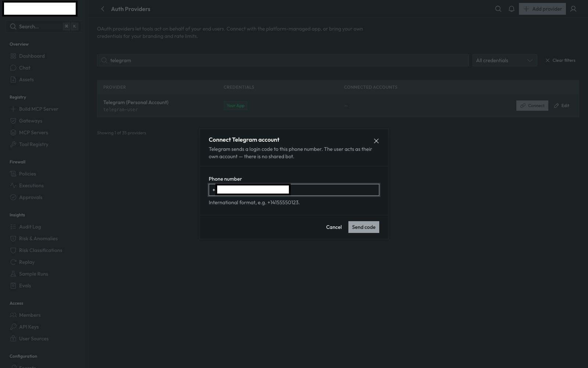588x368 pixels.
Task: Click the Audit Log list icon
Action: [13, 227]
